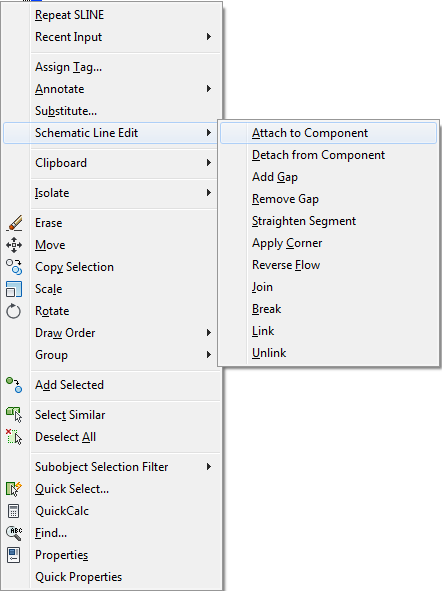Click the Copy Selection icon
Screen dimensions: 442x591
(x=14, y=267)
